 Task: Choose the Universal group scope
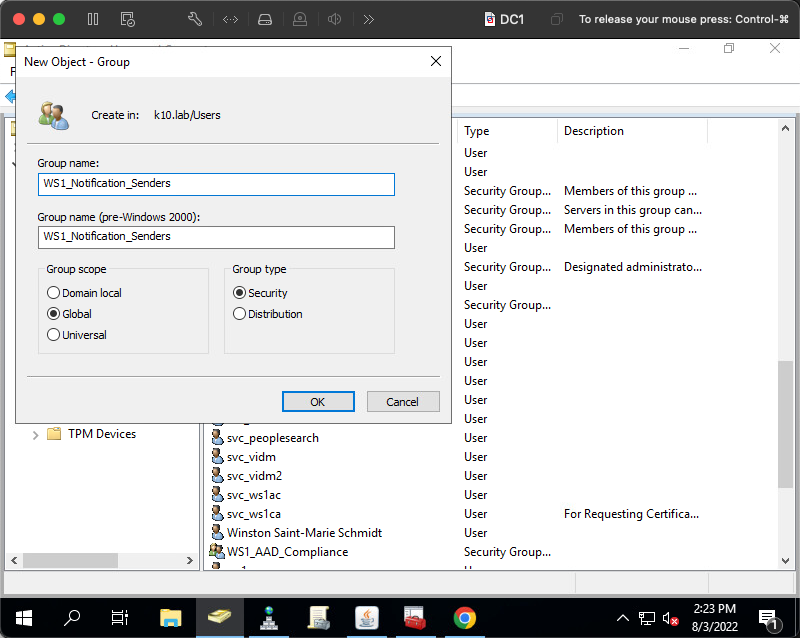tap(54, 335)
